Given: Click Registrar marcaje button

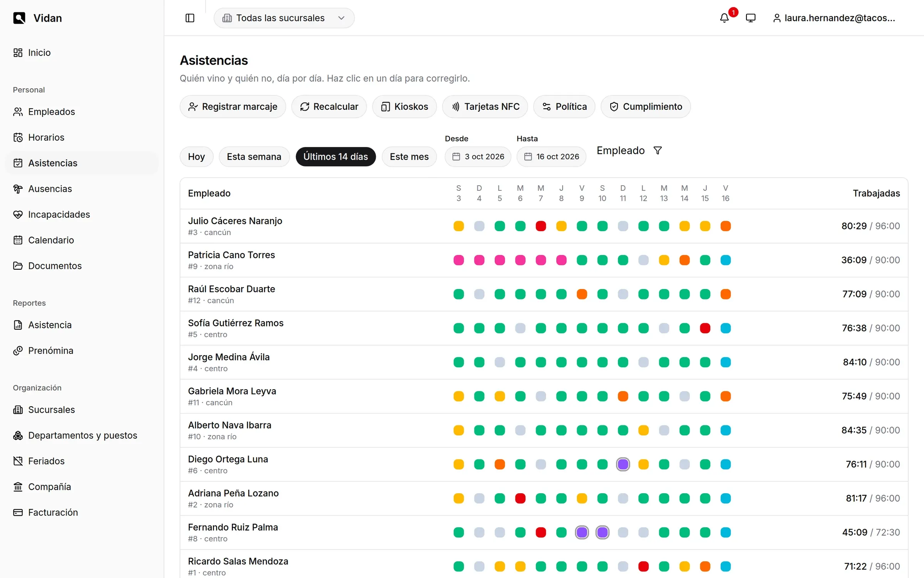Looking at the screenshot, I should click(233, 107).
